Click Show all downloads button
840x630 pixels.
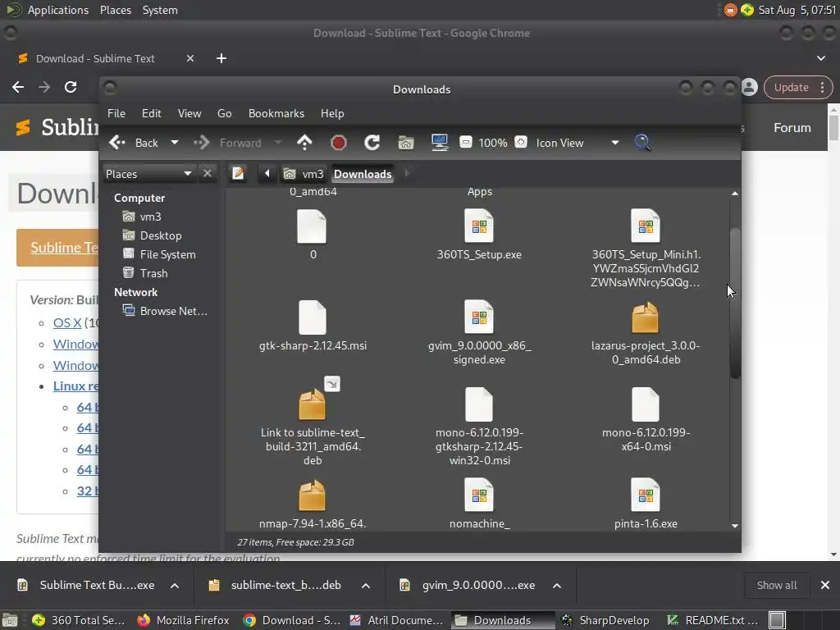pyautogui.click(x=776, y=586)
